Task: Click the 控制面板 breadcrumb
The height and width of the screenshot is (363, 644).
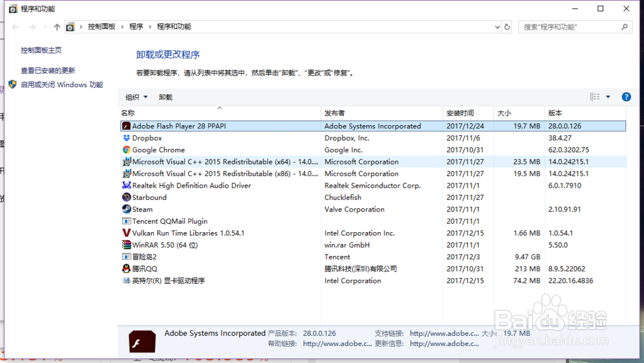Action: pyautogui.click(x=102, y=26)
